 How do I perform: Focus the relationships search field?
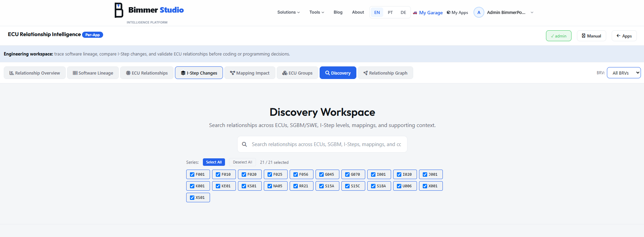click(322, 144)
